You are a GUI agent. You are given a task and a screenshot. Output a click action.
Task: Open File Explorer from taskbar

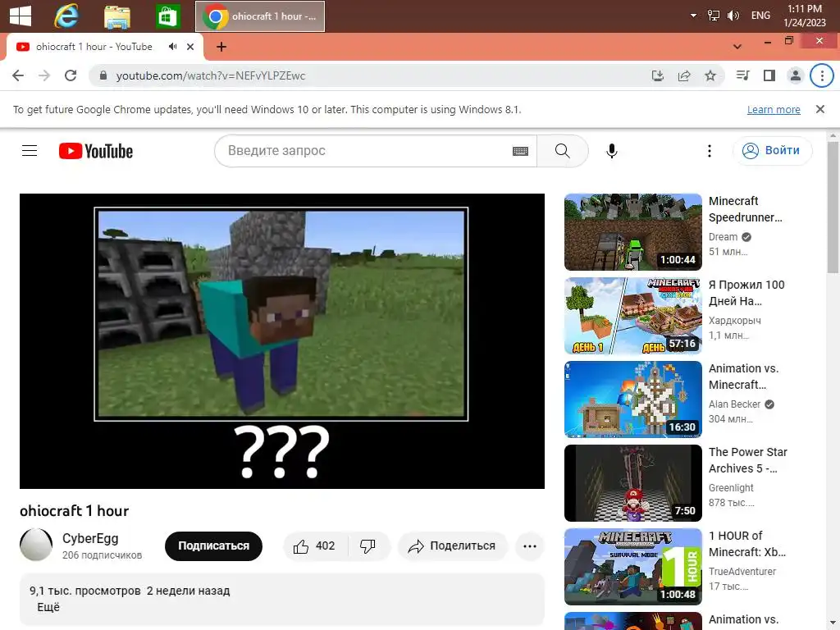pos(117,16)
